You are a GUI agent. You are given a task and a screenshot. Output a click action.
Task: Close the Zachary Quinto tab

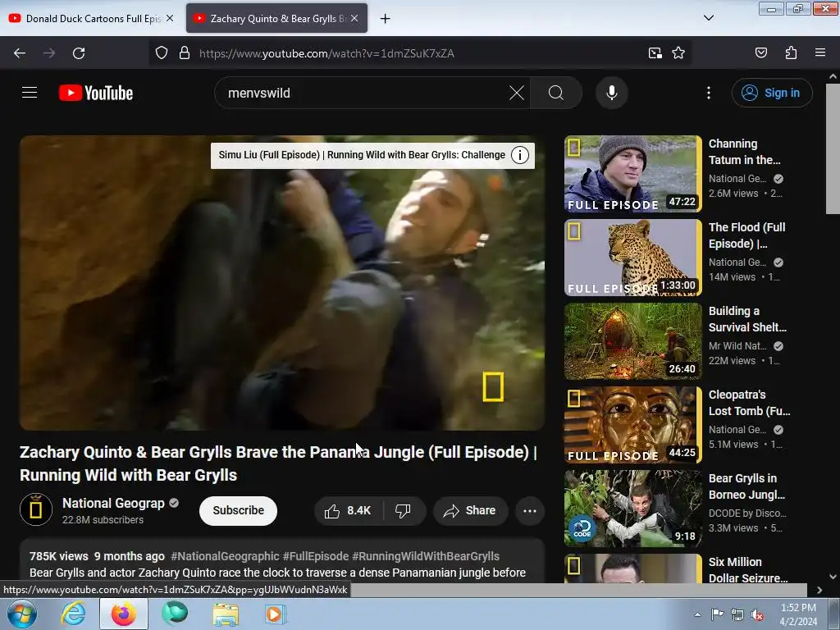coord(354,18)
